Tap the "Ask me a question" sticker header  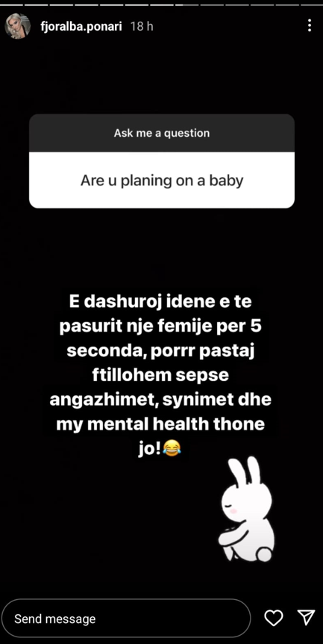coord(162,133)
